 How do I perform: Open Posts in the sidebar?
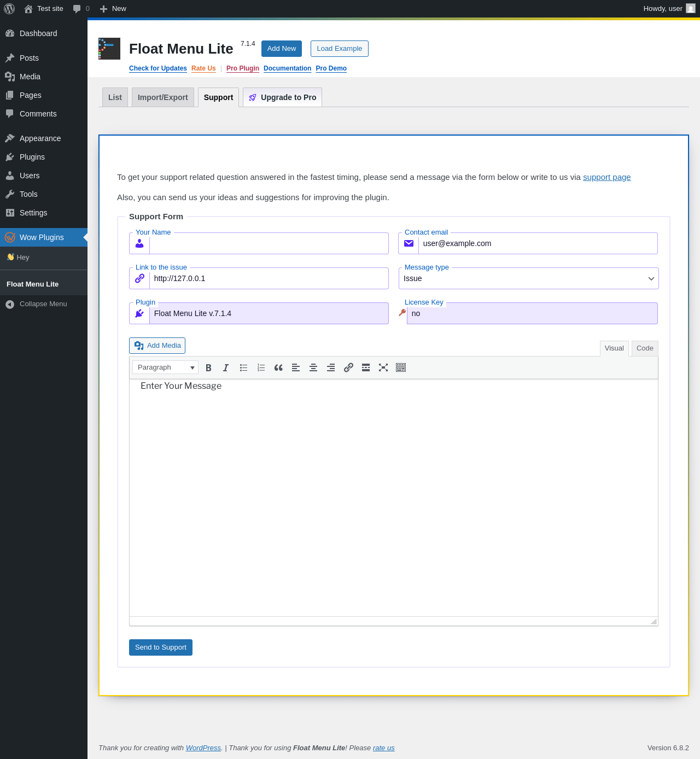tap(44, 58)
